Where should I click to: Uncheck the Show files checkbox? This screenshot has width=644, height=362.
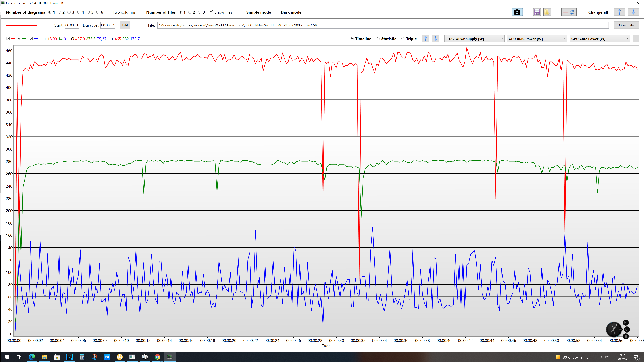(212, 12)
